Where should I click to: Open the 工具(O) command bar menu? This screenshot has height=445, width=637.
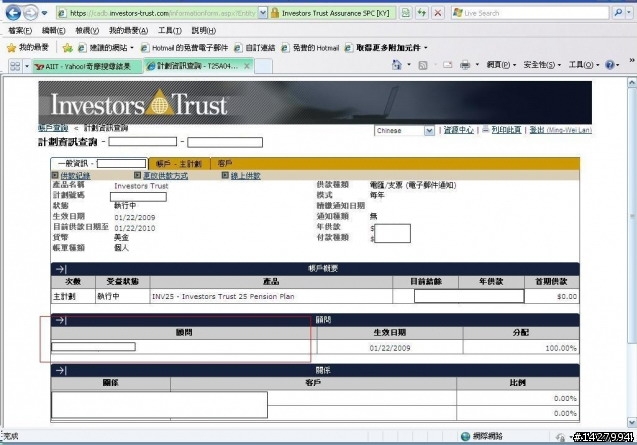click(x=584, y=65)
